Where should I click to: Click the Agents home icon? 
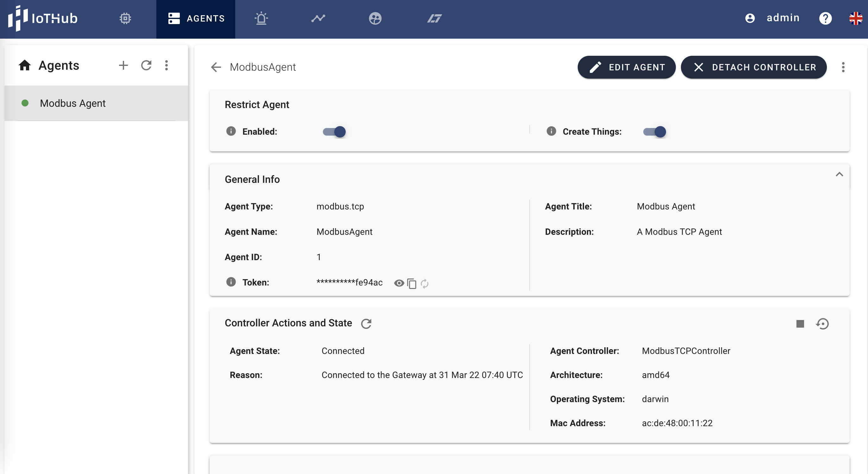25,65
